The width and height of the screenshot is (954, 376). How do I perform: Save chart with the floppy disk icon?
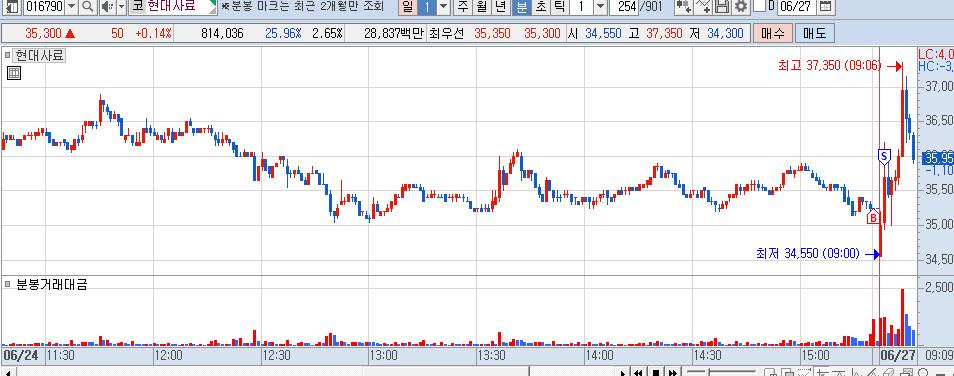coord(722,7)
